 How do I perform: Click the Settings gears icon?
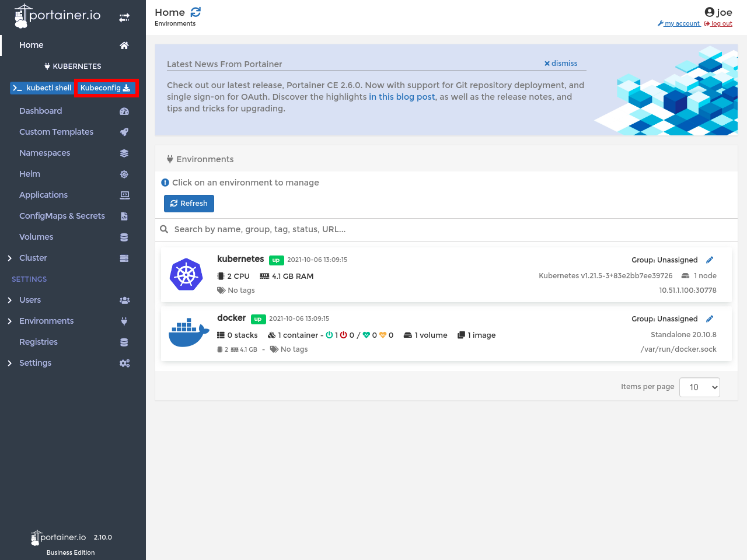(124, 363)
